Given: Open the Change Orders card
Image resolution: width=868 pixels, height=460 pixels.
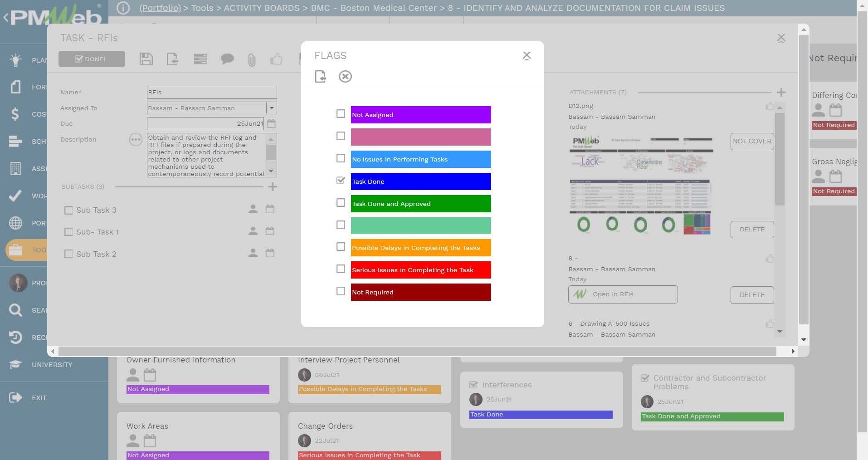Looking at the screenshot, I should coord(370,436).
